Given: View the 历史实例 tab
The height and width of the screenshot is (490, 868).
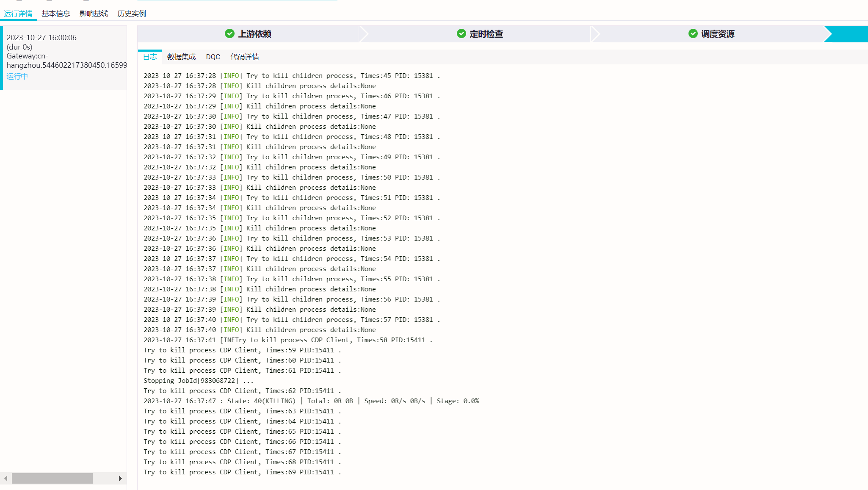Looking at the screenshot, I should [x=132, y=14].
